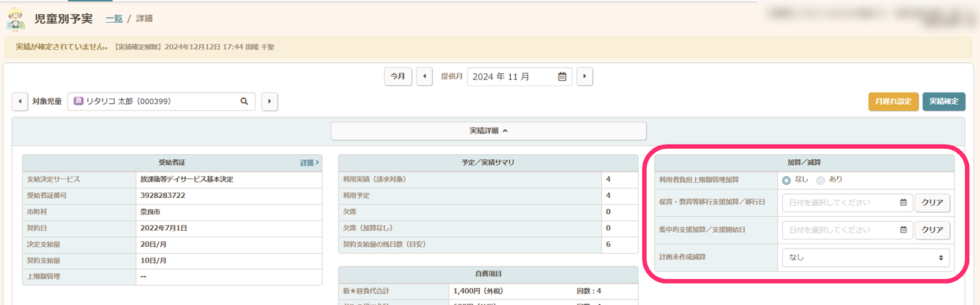
Task: Open 受給者証 詳細 link
Action: 309,163
